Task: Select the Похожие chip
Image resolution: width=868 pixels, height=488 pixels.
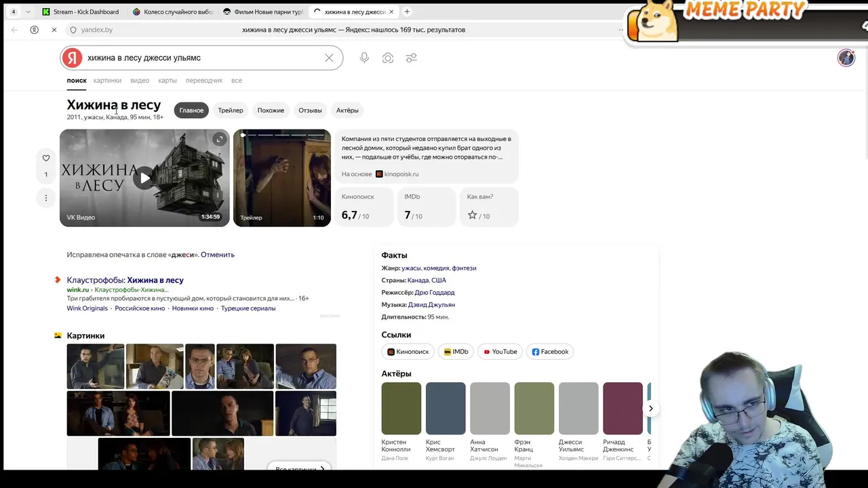Action: pyautogui.click(x=271, y=110)
